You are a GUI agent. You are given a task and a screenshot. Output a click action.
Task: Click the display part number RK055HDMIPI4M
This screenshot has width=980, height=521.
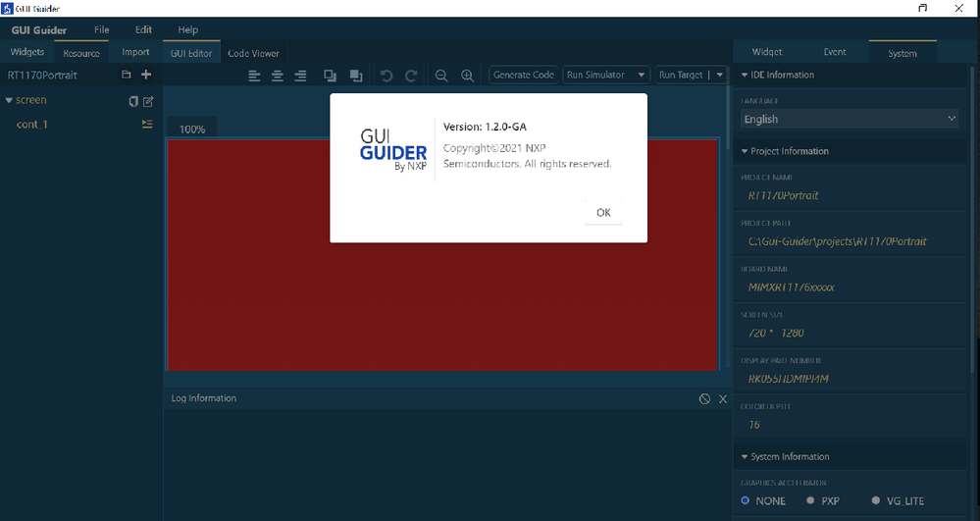tap(788, 379)
